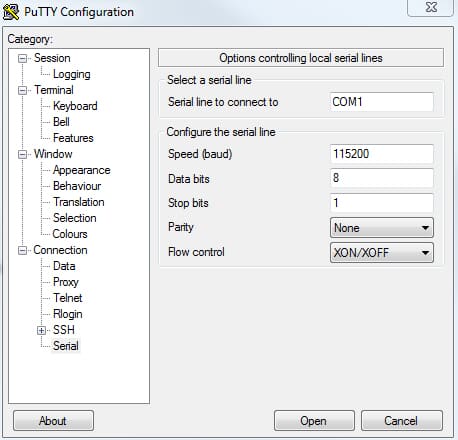Screen dimensions: 458x440
Task: Click the About button
Action: pos(53,421)
